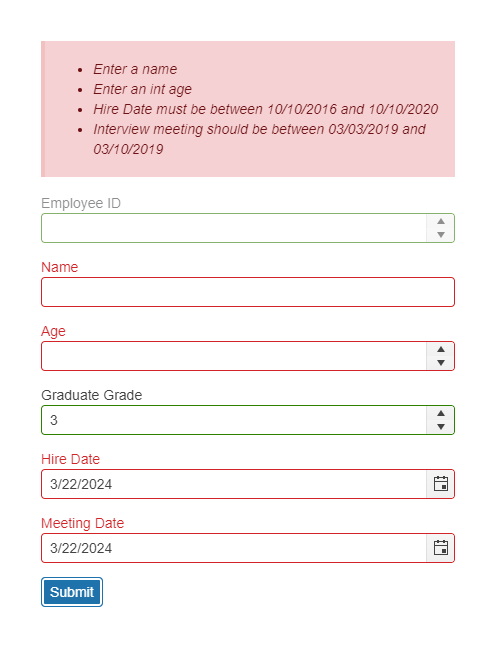
Task: Click the Meeting Date label
Action: [x=83, y=523]
